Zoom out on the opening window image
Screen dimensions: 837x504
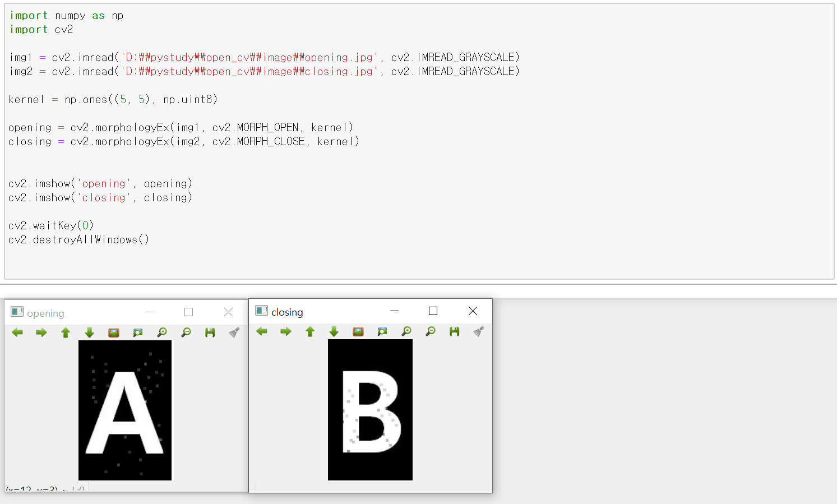click(186, 332)
